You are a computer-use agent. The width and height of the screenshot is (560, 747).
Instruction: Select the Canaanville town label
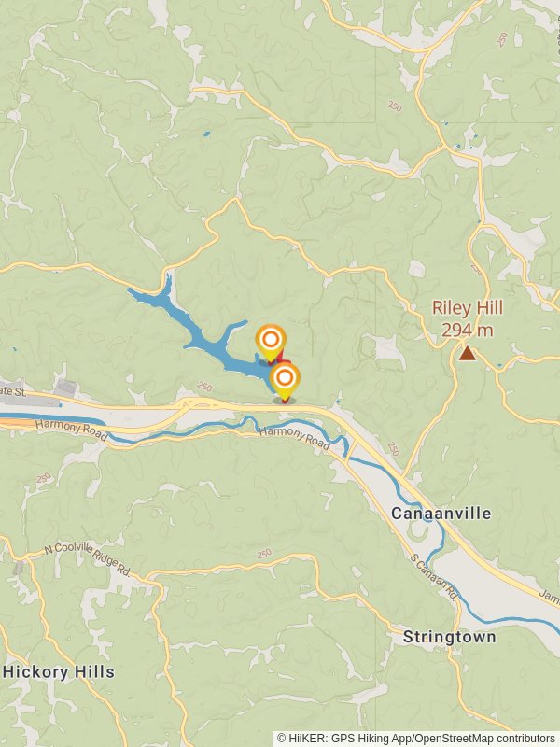click(441, 514)
